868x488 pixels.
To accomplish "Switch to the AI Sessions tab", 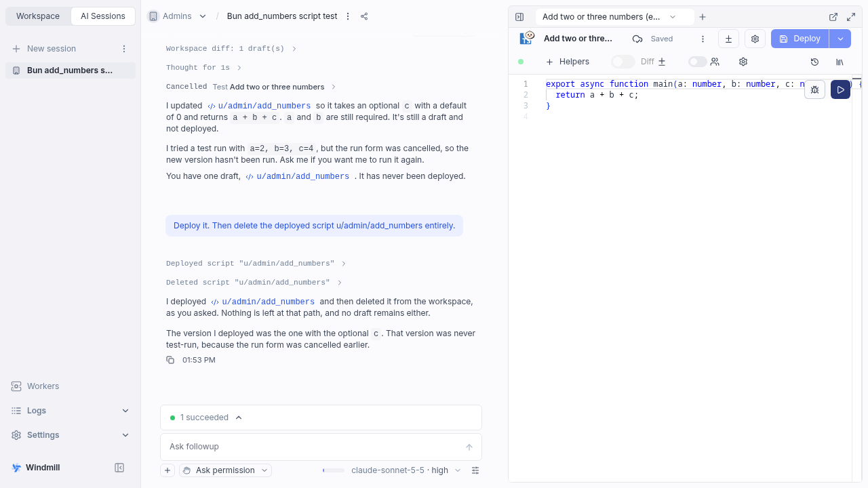I will point(103,16).
